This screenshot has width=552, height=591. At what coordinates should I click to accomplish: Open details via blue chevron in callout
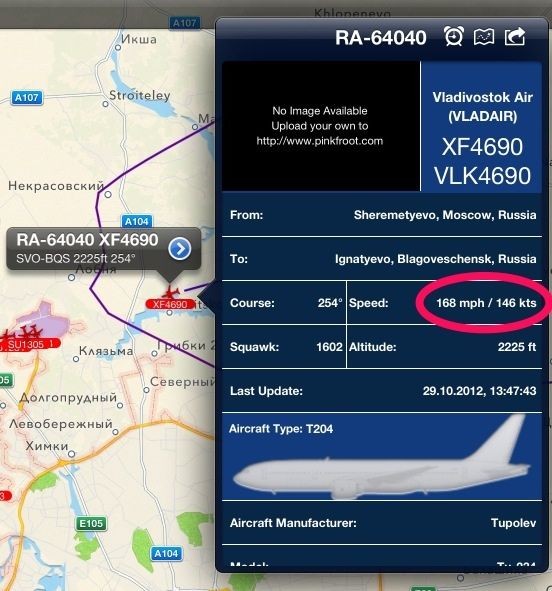click(x=180, y=249)
